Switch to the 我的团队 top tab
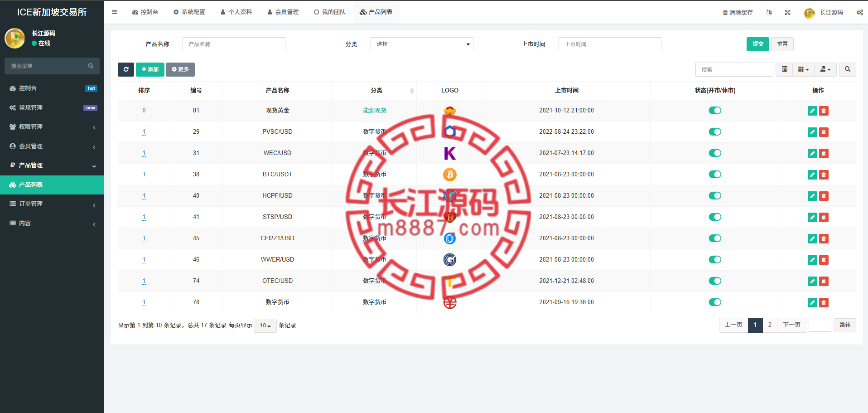This screenshot has width=868, height=413. [x=329, y=12]
